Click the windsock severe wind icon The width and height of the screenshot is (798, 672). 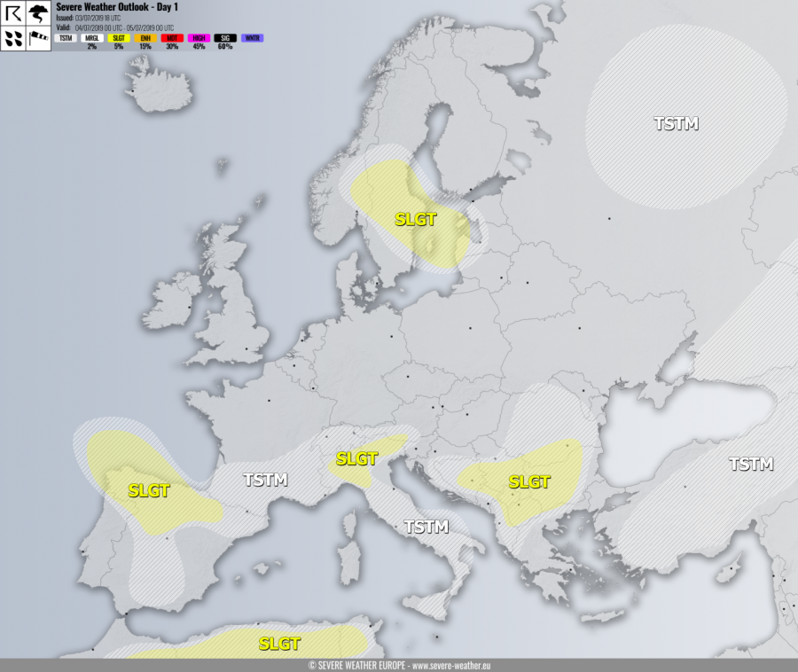38,38
